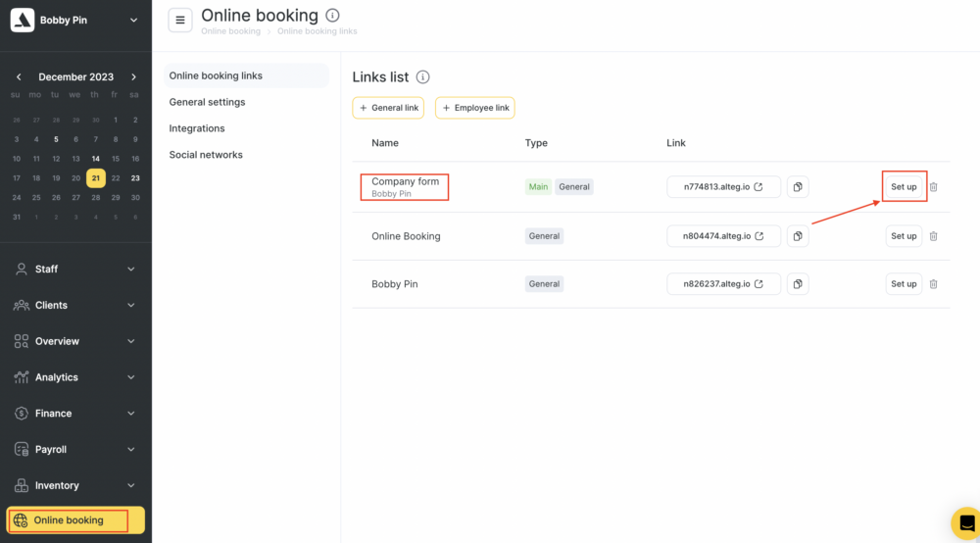This screenshot has height=543, width=980.
Task: Go to previous month in calendar
Action: (19, 76)
